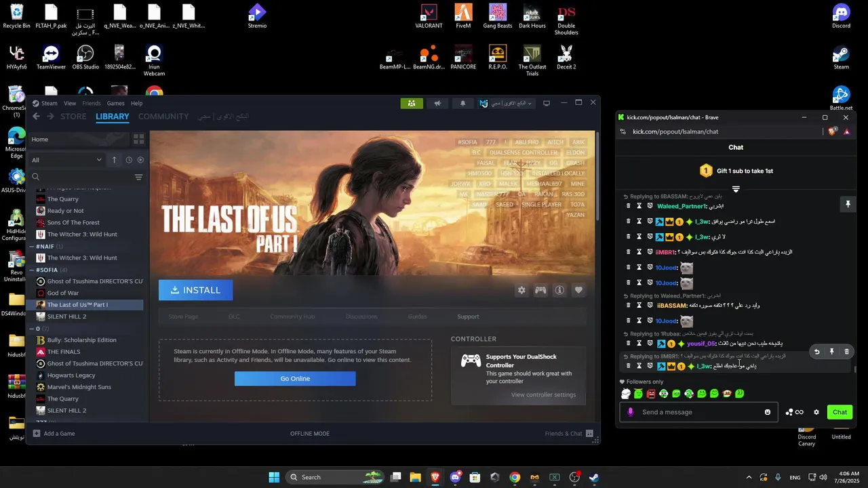This screenshot has width=868, height=488.
Task: Open Steam announcements megaphone icon
Action: (437, 103)
